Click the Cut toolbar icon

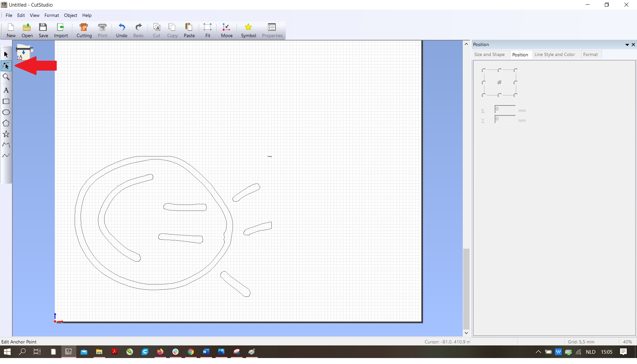pos(157,30)
